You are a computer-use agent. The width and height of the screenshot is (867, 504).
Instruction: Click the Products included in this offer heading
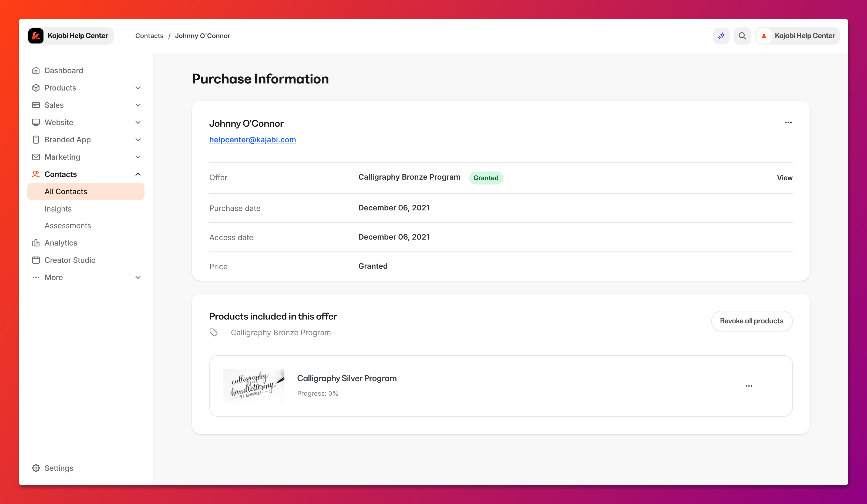tap(273, 316)
